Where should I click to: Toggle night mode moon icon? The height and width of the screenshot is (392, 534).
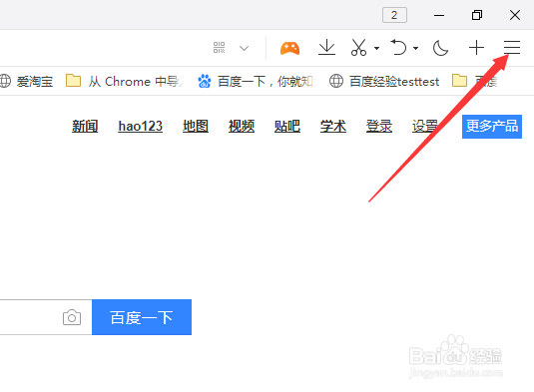click(x=440, y=48)
